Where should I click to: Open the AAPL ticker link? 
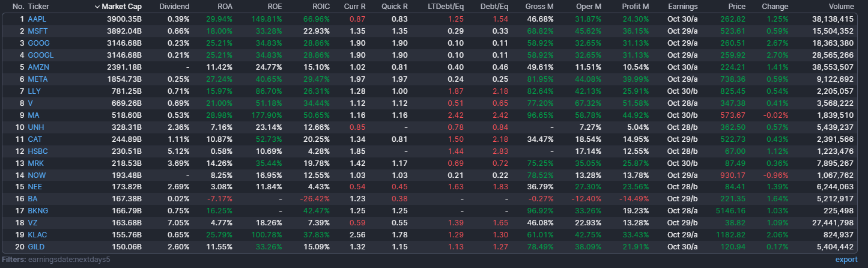[37, 19]
